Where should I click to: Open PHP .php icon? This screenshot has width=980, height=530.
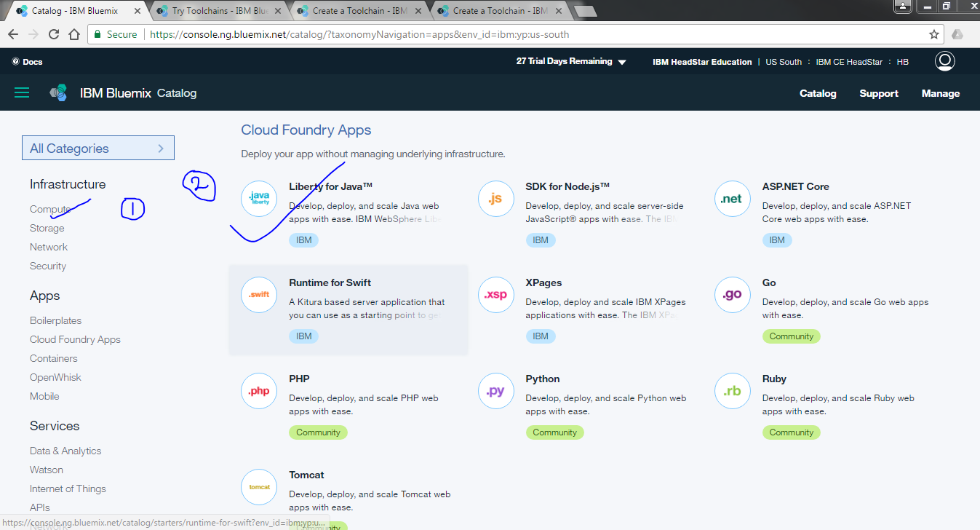(259, 391)
